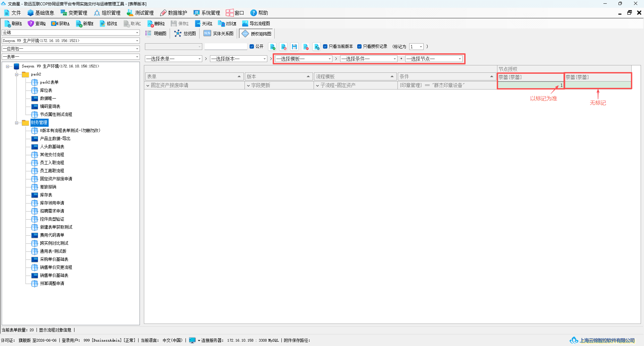This screenshot has width=644, height=346.
Task: Click the 授权矩阵图 button
Action: (257, 34)
